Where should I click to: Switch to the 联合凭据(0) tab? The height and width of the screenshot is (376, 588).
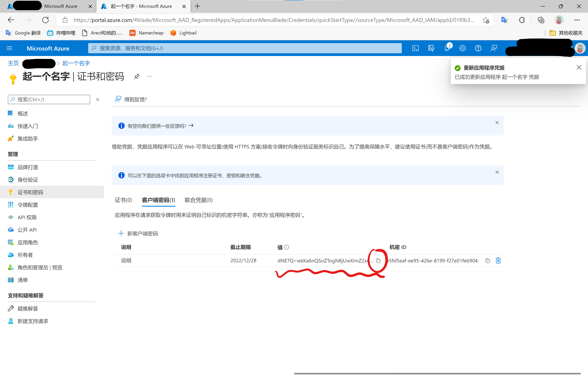pyautogui.click(x=198, y=200)
